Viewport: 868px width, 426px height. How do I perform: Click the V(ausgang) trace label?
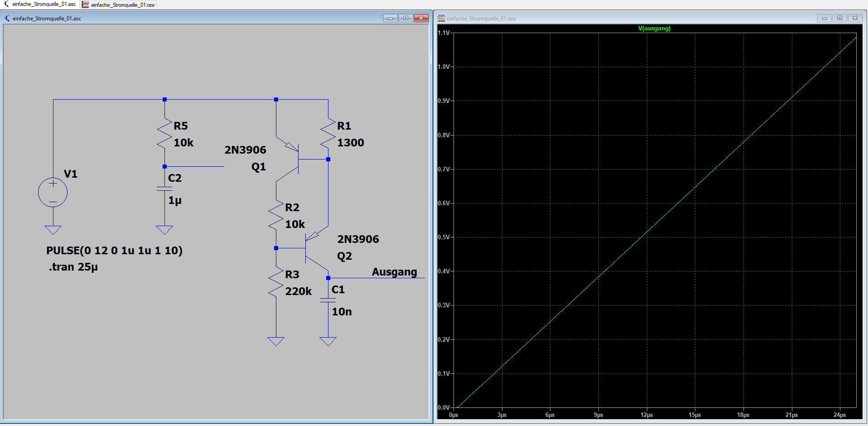pyautogui.click(x=654, y=28)
